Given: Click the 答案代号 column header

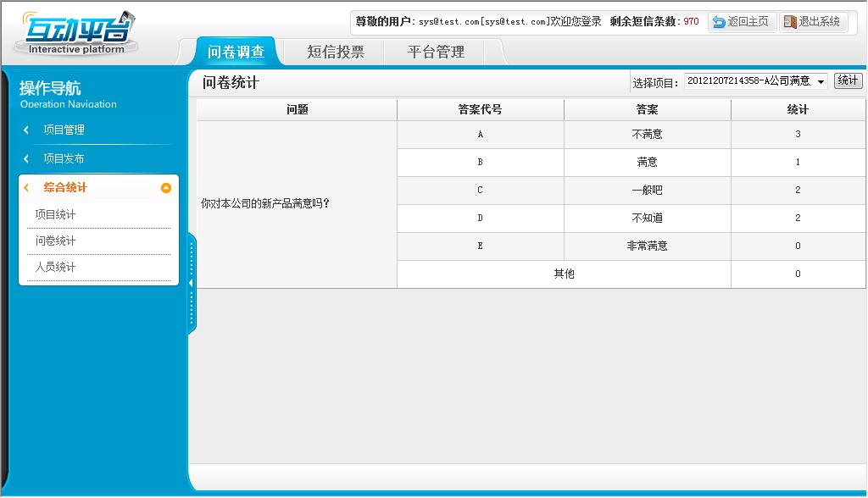Looking at the screenshot, I should (x=481, y=109).
